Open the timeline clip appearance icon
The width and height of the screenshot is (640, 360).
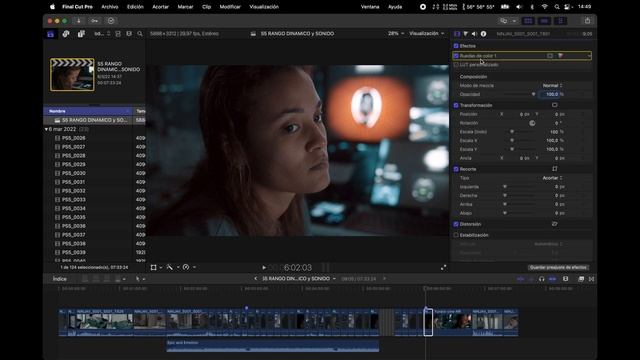(x=565, y=279)
